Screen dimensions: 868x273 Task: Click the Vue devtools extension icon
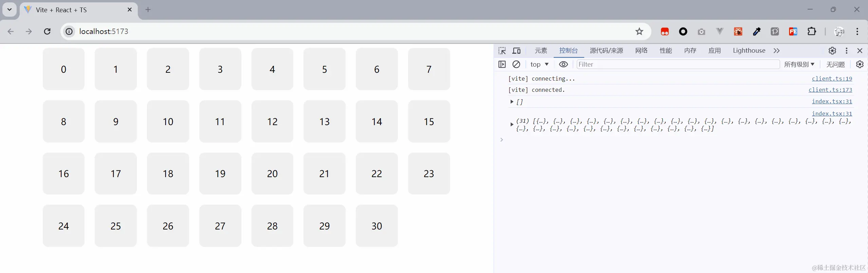(x=720, y=32)
